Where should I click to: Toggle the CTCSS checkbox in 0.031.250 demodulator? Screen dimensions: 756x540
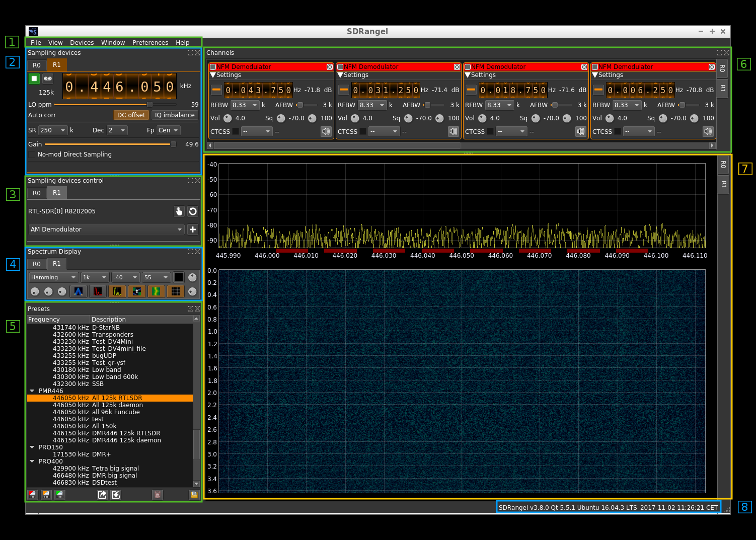(363, 132)
